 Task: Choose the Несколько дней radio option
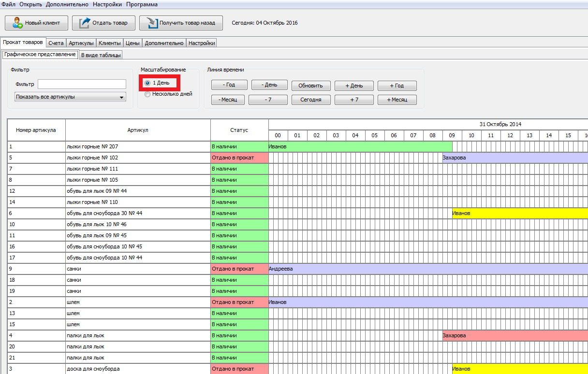147,94
